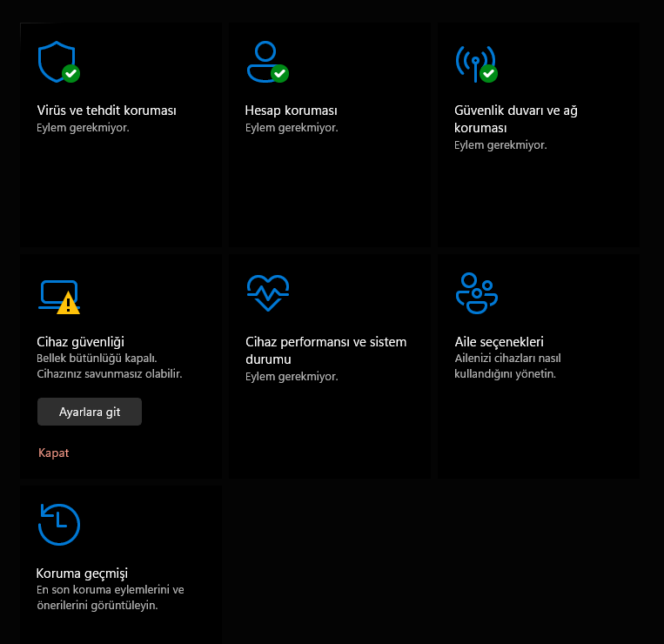Image resolution: width=664 pixels, height=644 pixels.
Task: Click 'Bellek bütünlüğü kapalı.' warning text
Action: pos(97,359)
